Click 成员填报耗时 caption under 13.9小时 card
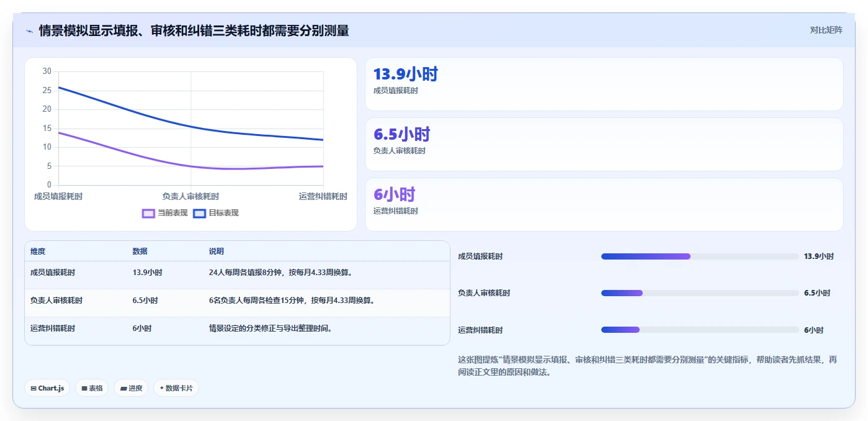The height and width of the screenshot is (421, 868). pyautogui.click(x=396, y=91)
